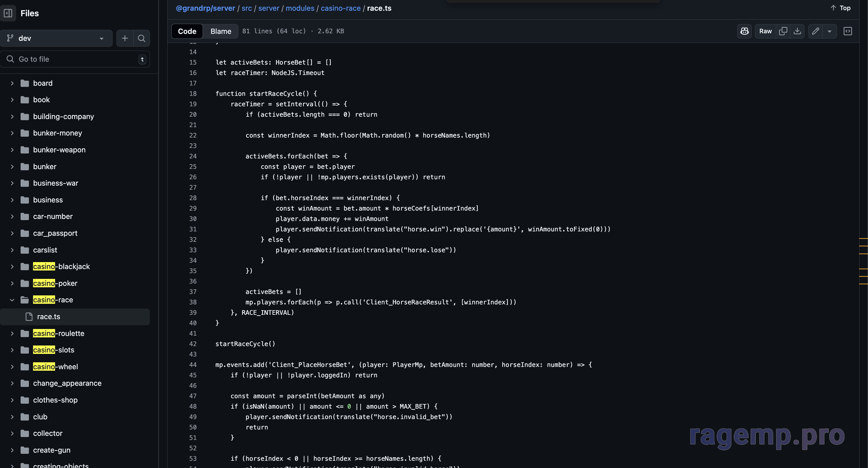The height and width of the screenshot is (468, 868).
Task: Click the board folder icon
Action: click(25, 83)
